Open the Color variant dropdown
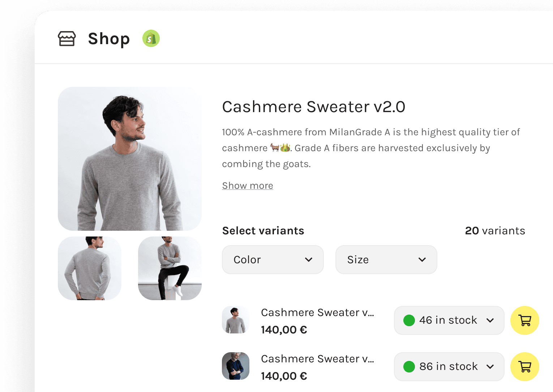 [x=273, y=260]
